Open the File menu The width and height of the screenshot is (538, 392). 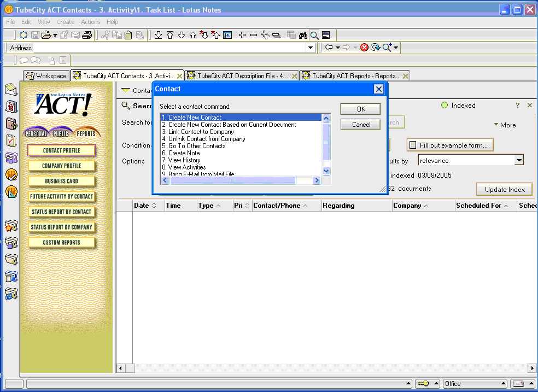pyautogui.click(x=10, y=22)
